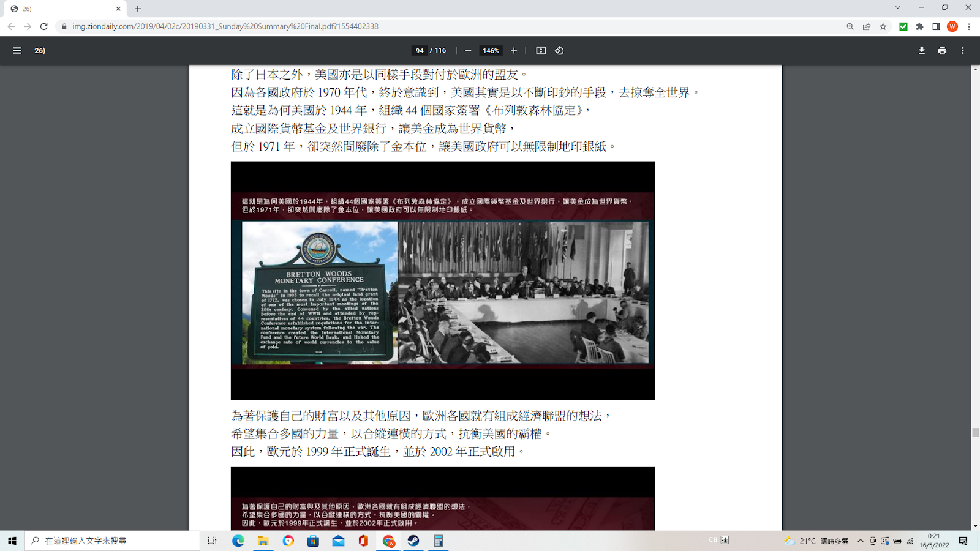View site information lock icon

point(64,26)
